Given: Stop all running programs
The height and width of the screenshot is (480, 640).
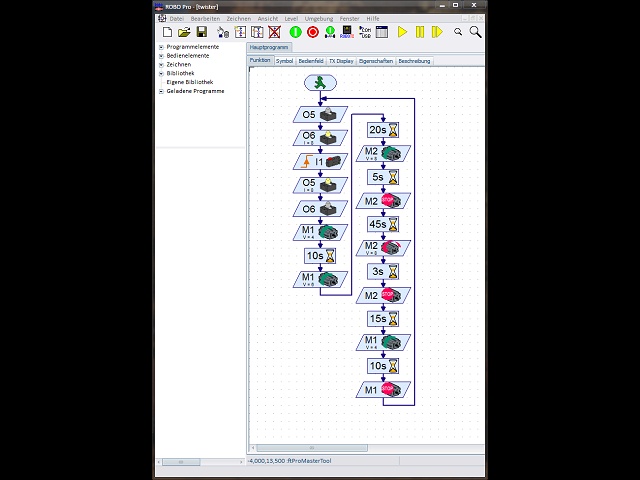Looking at the screenshot, I should (x=313, y=32).
